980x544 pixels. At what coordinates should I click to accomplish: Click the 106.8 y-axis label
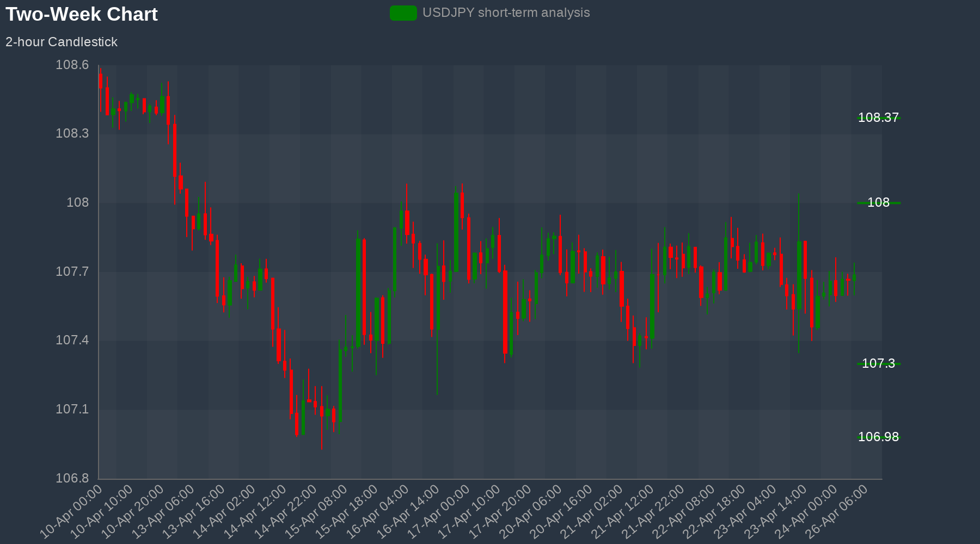72,479
